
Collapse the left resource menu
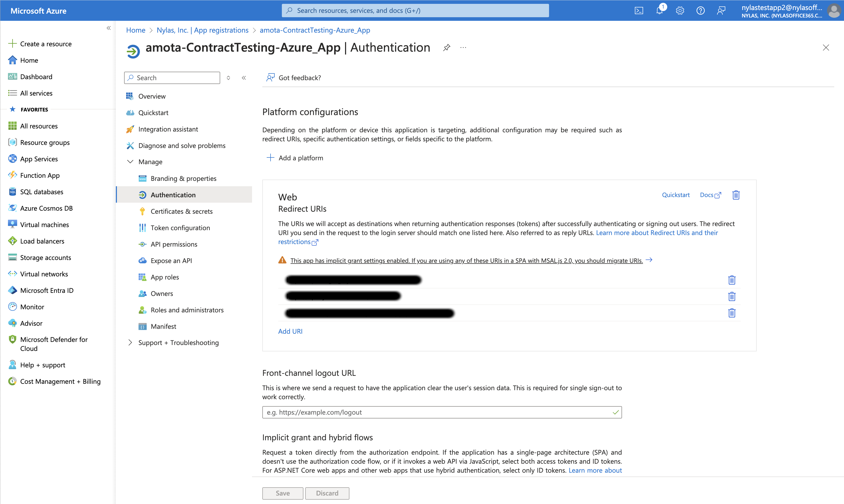coord(244,78)
